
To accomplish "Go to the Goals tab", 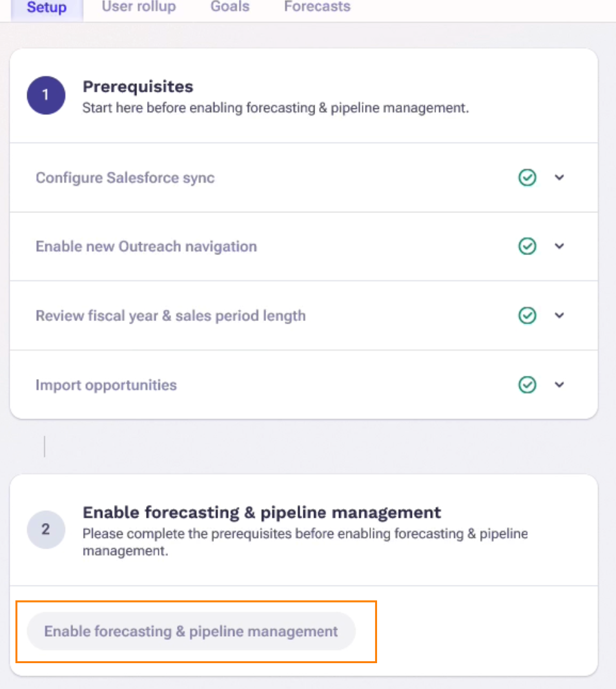I will [230, 8].
